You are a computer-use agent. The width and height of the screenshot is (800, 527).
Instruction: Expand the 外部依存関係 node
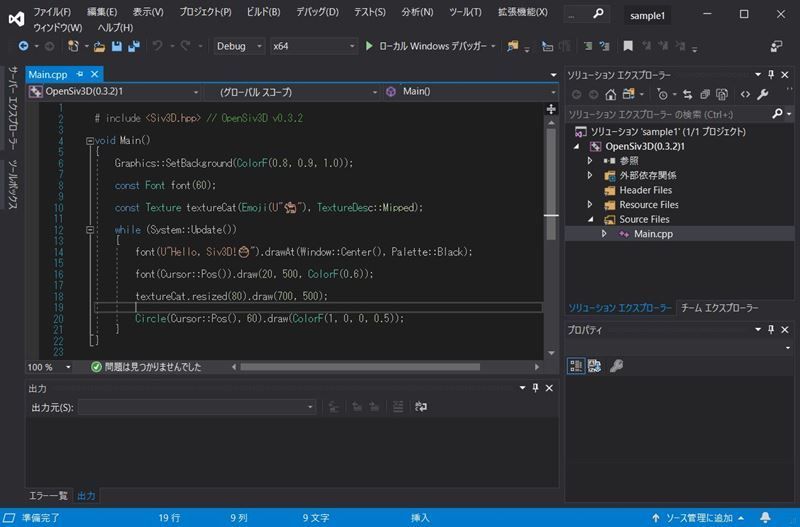(x=590, y=175)
